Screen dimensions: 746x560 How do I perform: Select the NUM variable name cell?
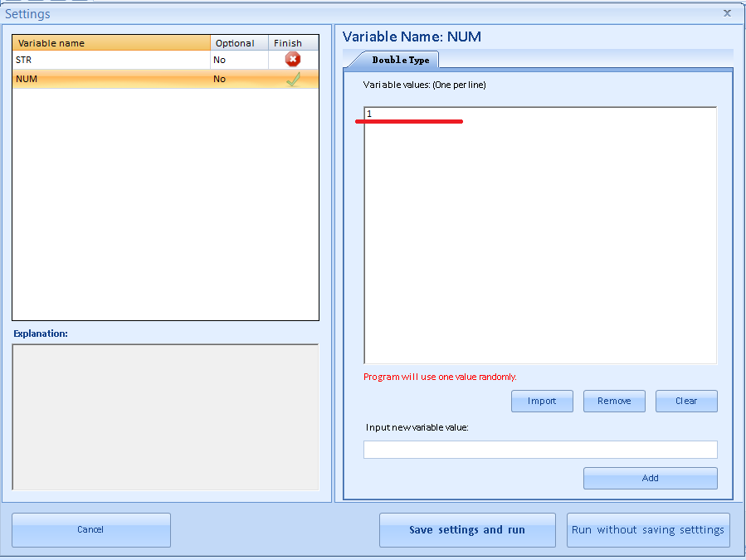coord(111,80)
